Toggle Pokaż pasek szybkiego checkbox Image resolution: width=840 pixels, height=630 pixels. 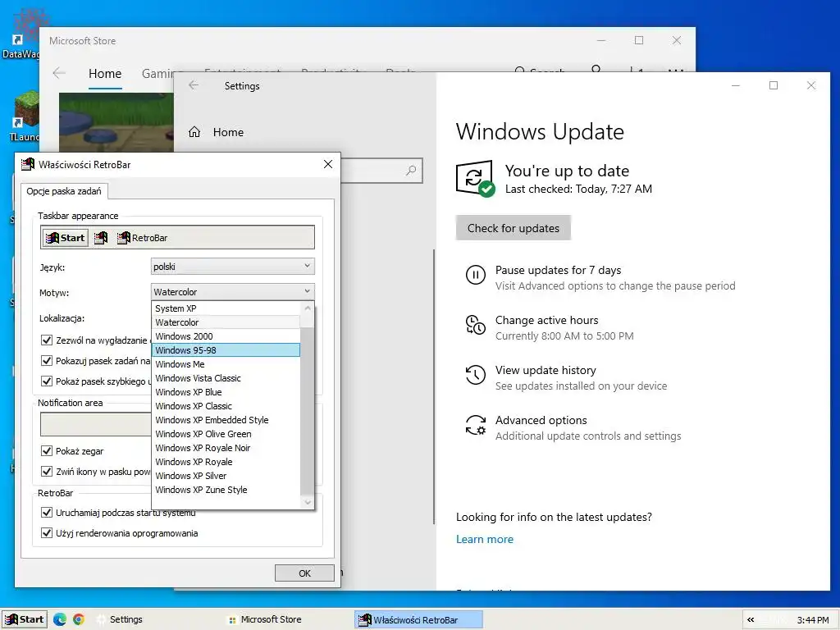pyautogui.click(x=47, y=381)
